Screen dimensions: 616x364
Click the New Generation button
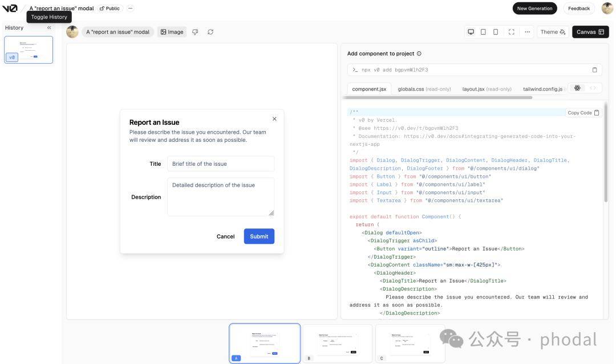534,9
